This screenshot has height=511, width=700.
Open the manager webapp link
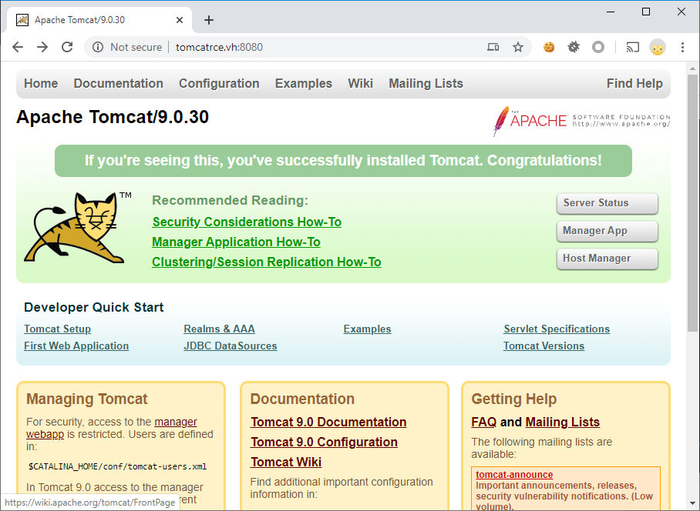coord(175,422)
